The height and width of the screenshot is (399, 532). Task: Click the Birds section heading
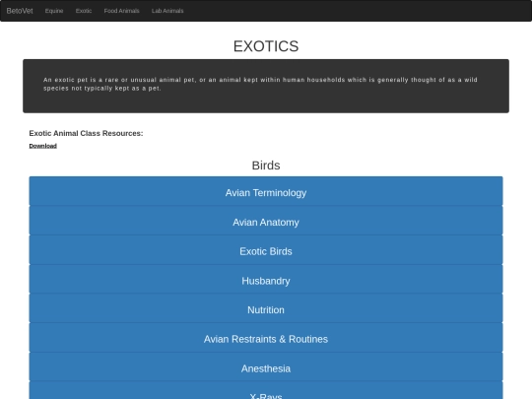click(266, 166)
